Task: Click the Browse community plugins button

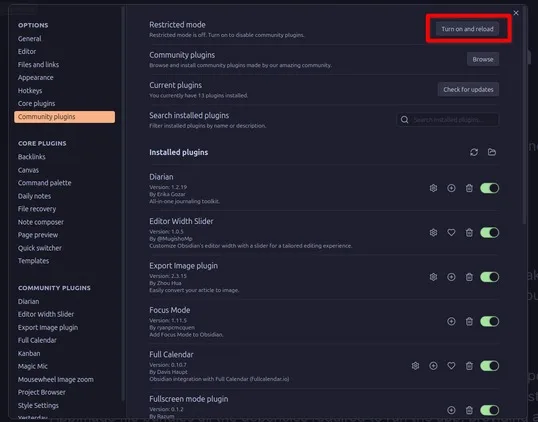Action: (x=483, y=59)
